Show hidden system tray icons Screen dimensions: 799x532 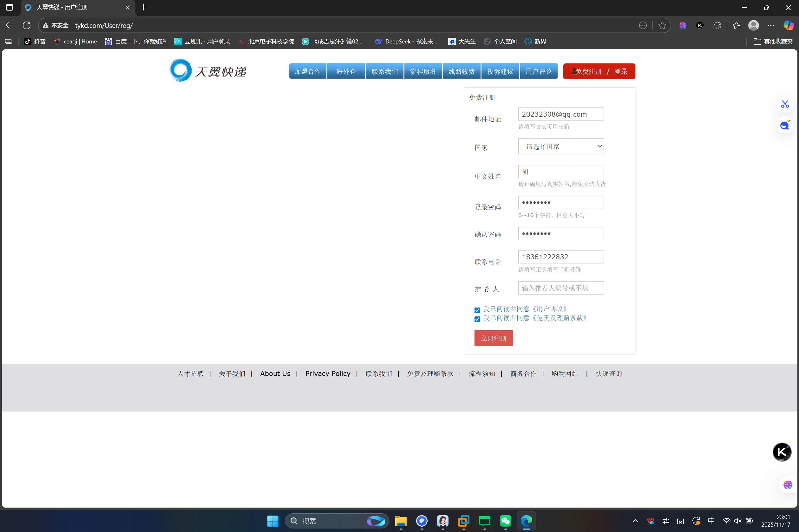pyautogui.click(x=635, y=521)
